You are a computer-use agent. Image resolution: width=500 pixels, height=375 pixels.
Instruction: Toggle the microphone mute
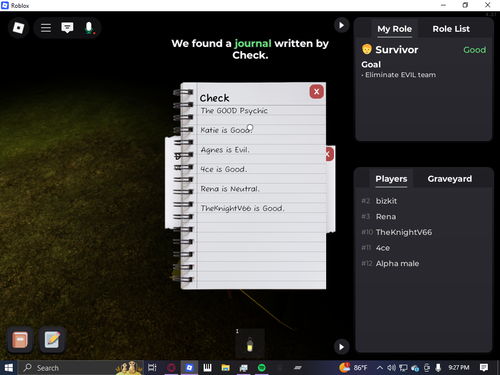pos(89,28)
